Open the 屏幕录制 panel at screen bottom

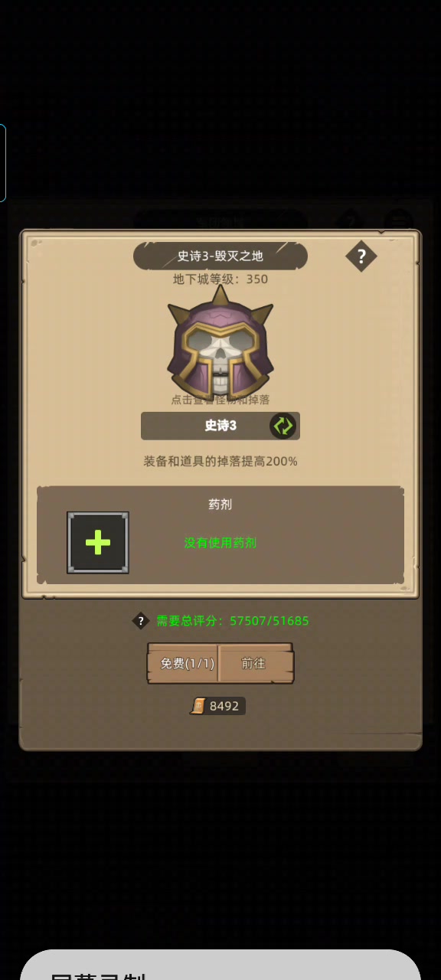coord(220,965)
